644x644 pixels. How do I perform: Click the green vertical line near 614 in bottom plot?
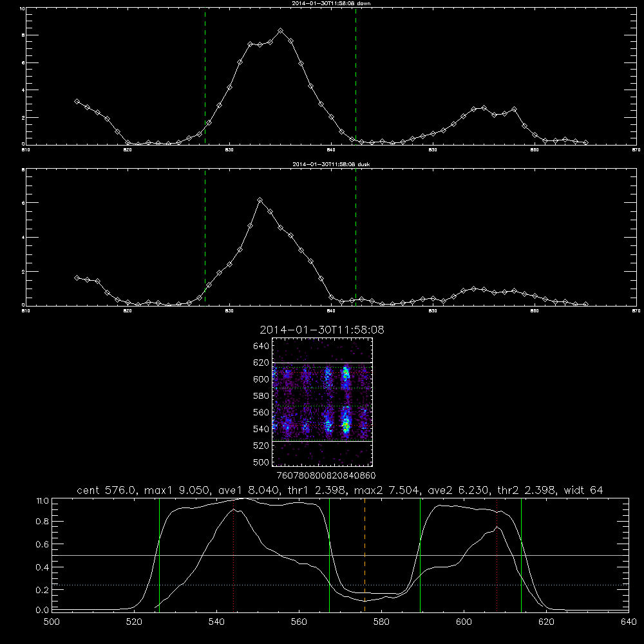[x=521, y=555]
